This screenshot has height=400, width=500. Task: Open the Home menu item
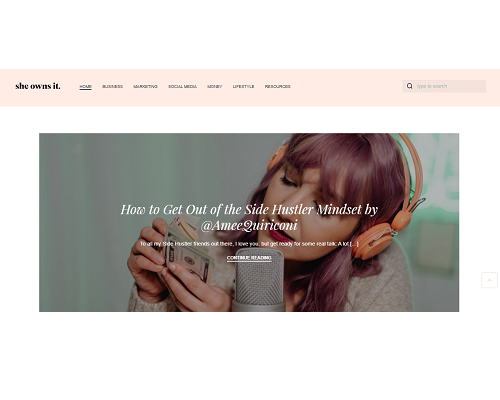pos(85,86)
